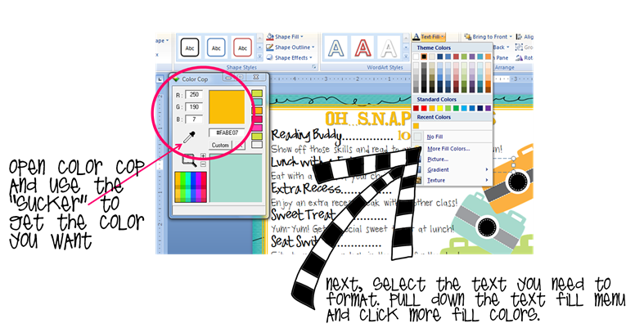Viewport: 644px width, 328px height.
Task: Click the Shape Outline pencil icon
Action: [x=270, y=47]
